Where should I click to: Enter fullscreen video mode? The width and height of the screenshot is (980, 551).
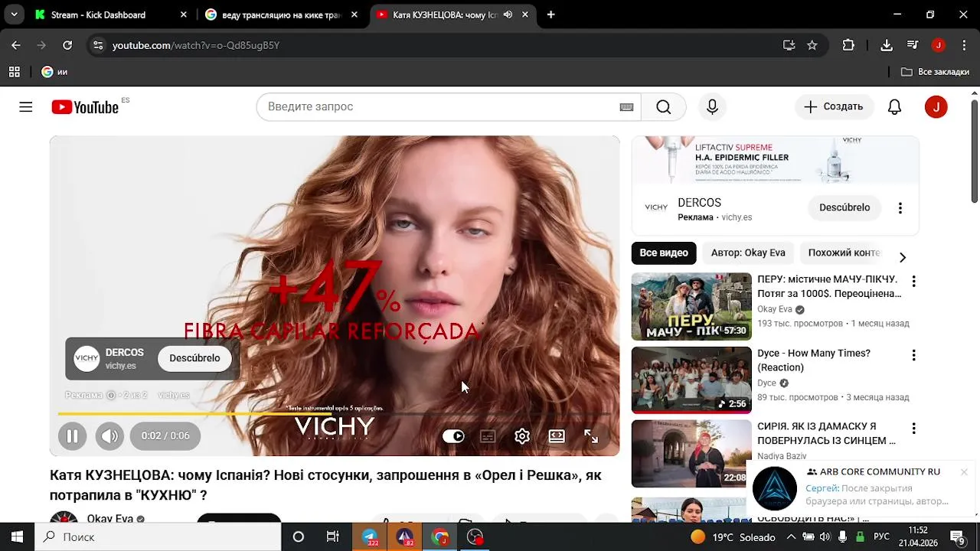click(591, 436)
